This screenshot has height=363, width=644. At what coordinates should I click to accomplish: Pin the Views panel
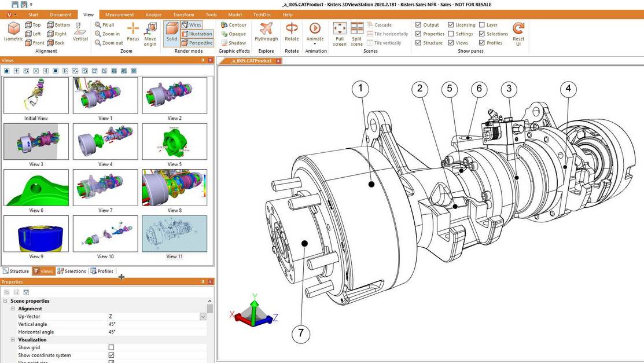203,60
